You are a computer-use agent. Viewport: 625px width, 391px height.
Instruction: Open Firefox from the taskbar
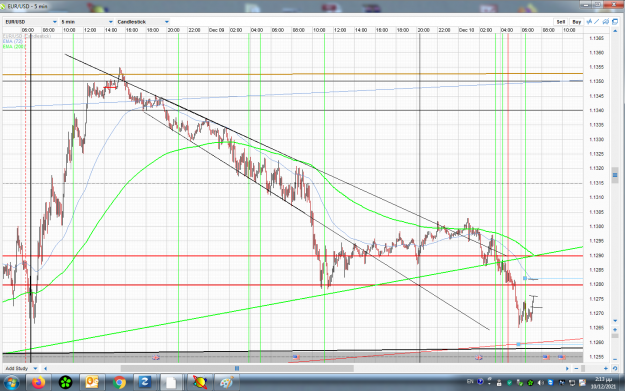click(39, 383)
